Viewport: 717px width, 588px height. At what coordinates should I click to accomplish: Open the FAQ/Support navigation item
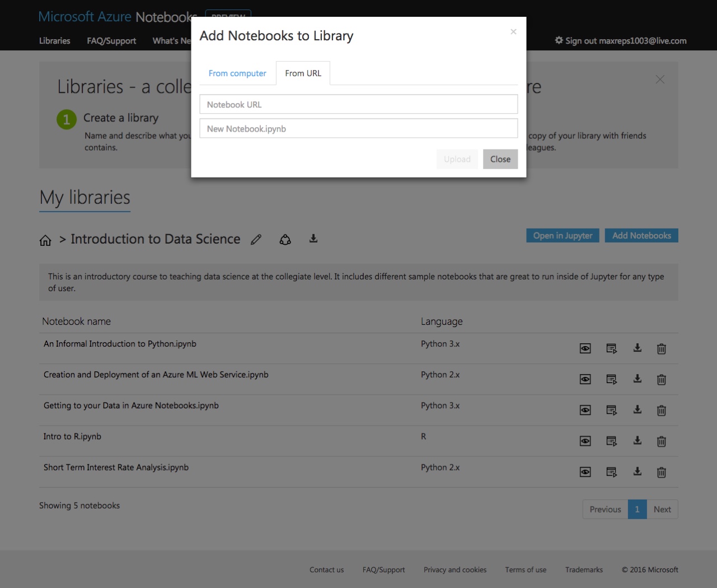click(x=111, y=41)
